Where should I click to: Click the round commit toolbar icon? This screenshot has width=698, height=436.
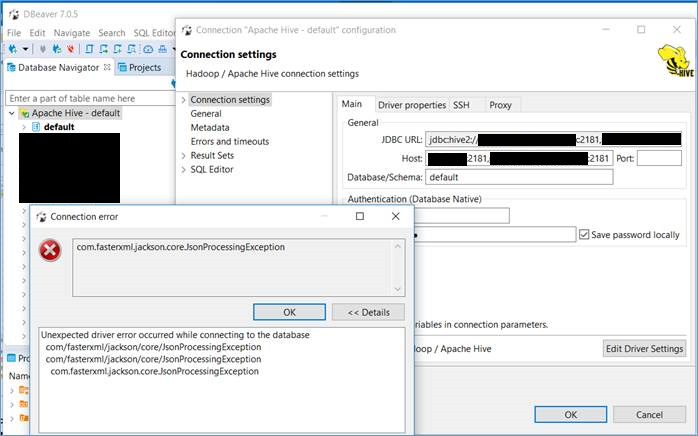(x=148, y=49)
